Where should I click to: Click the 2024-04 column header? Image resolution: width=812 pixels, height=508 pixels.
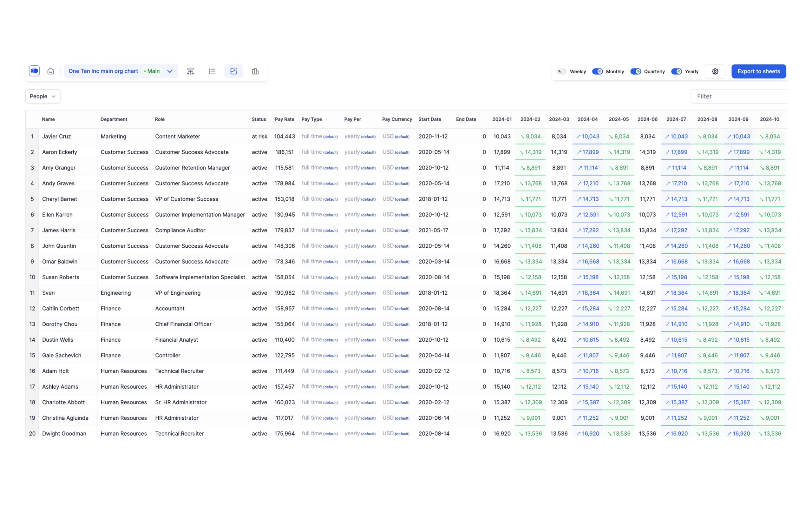(x=587, y=119)
